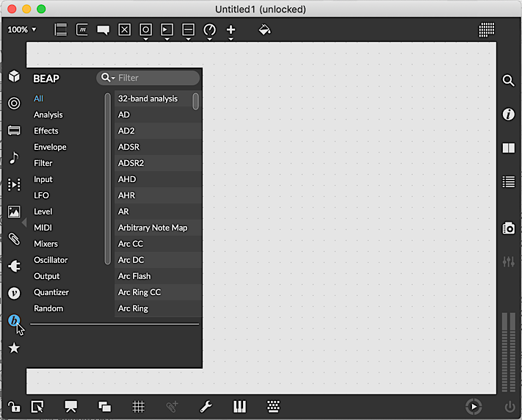Select the Oscillator category

(51, 260)
